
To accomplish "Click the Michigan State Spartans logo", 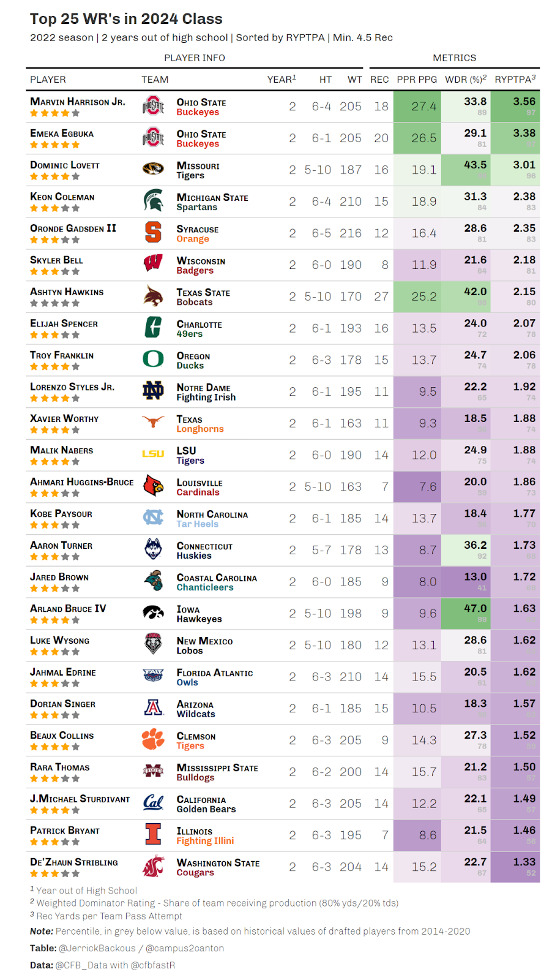I will pos(153,200).
